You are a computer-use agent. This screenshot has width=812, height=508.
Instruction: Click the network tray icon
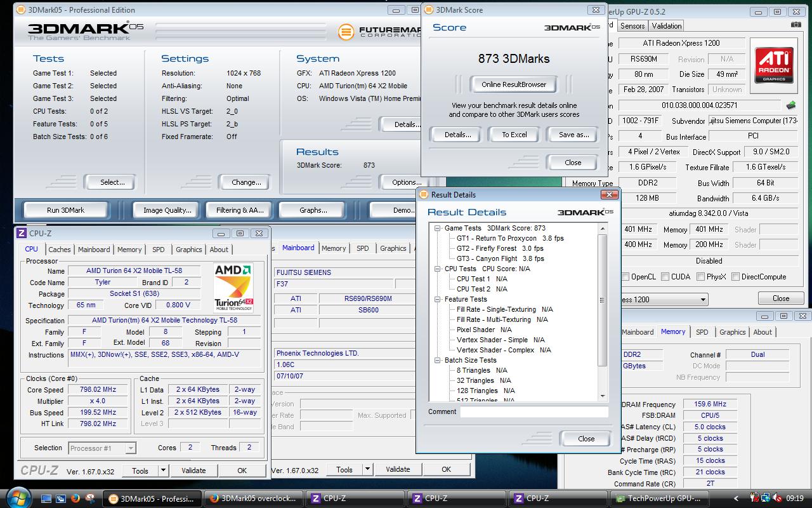766,498
